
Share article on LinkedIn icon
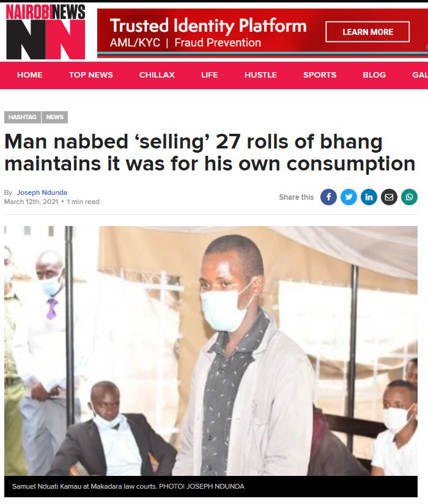pos(369,197)
